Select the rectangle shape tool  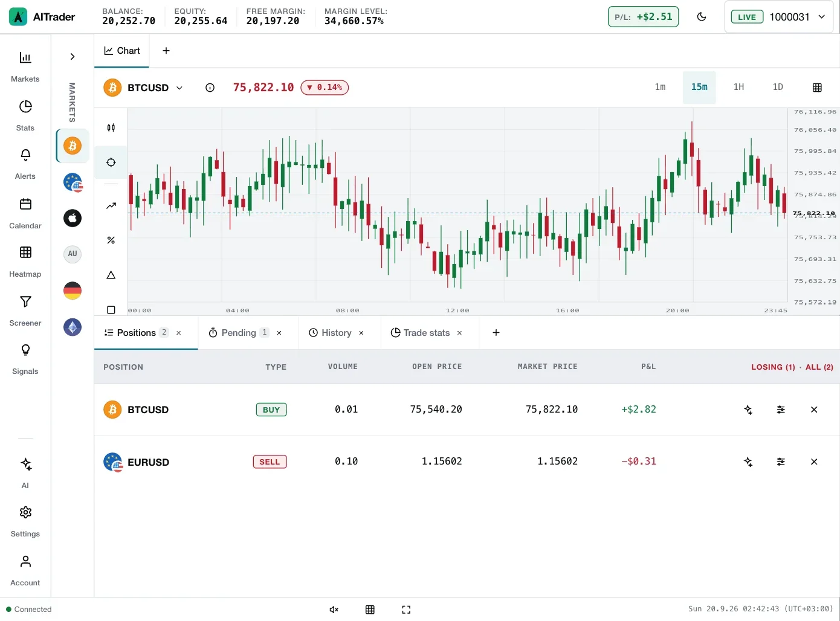click(x=111, y=310)
